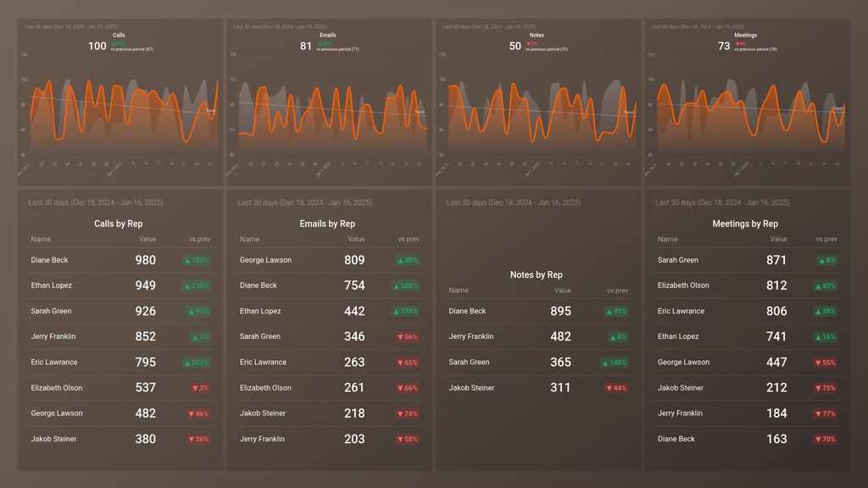Click Sarah Green in Notes by Rep
868x488 pixels.
coord(469,363)
